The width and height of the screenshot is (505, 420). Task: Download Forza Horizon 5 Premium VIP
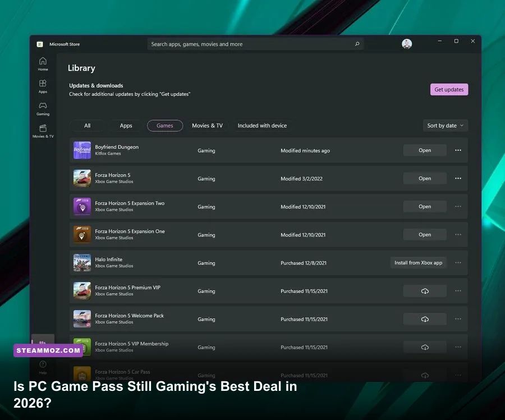pos(425,291)
